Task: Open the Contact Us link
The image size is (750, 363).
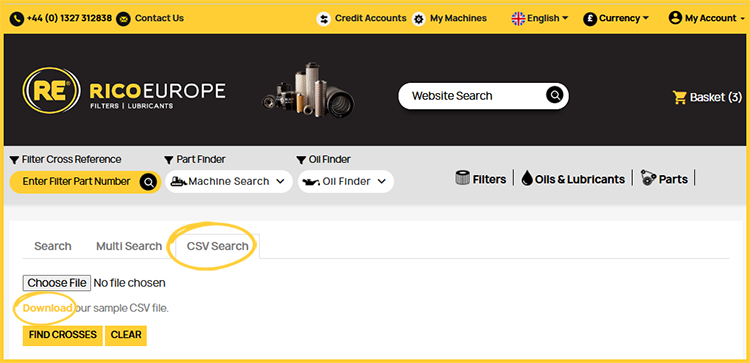Action: click(x=159, y=18)
